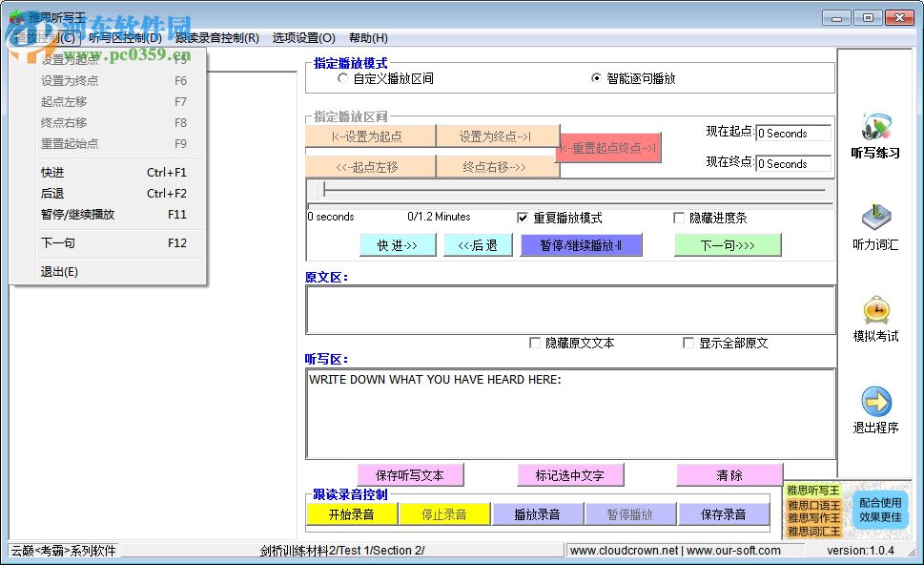Start recording with 开始录音 button

pyautogui.click(x=351, y=514)
